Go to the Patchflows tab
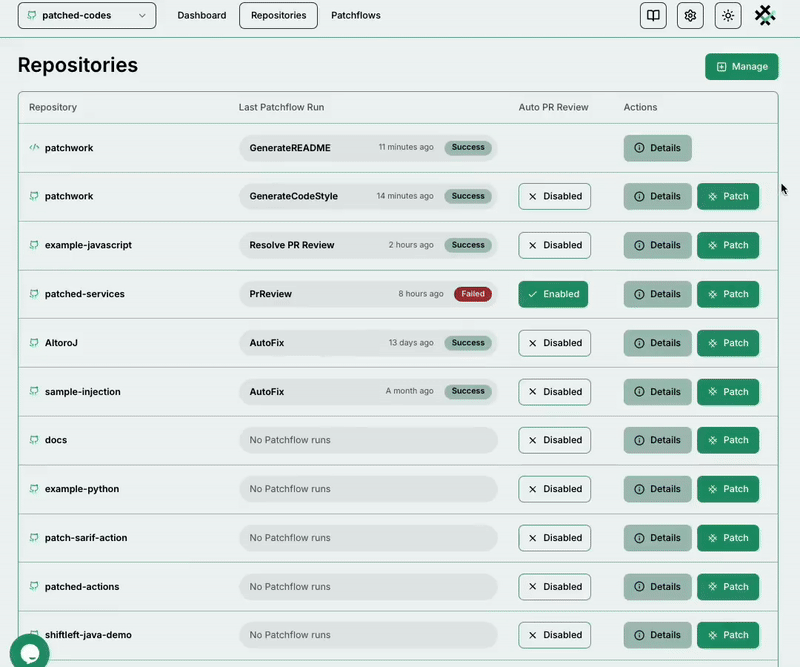This screenshot has width=800, height=667. pos(356,16)
